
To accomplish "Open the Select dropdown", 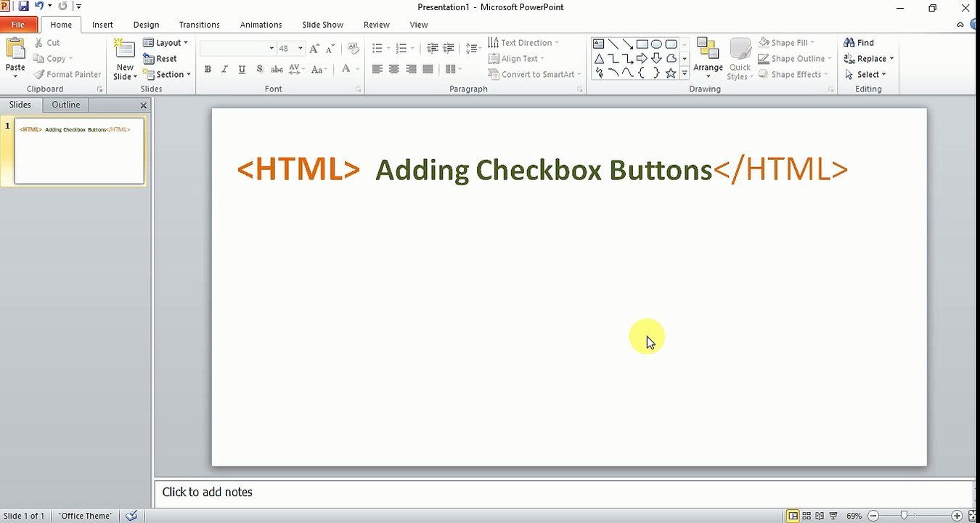I will [x=866, y=74].
